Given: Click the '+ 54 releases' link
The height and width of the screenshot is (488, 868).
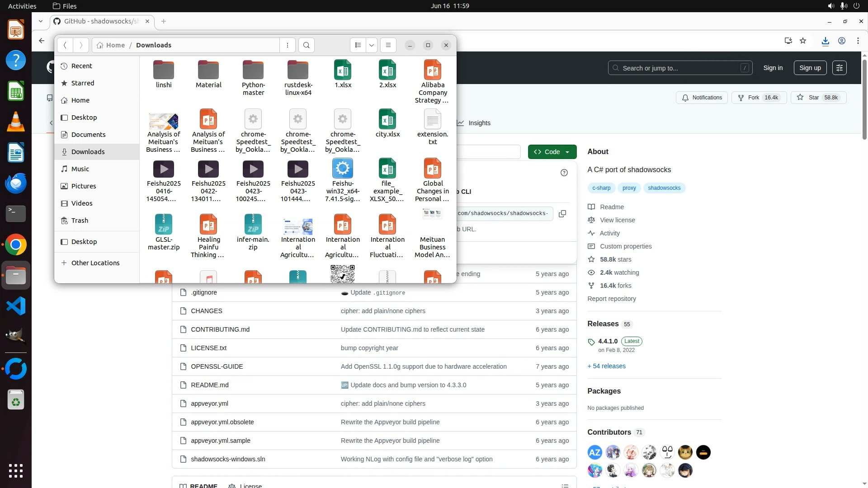Looking at the screenshot, I should [x=606, y=366].
